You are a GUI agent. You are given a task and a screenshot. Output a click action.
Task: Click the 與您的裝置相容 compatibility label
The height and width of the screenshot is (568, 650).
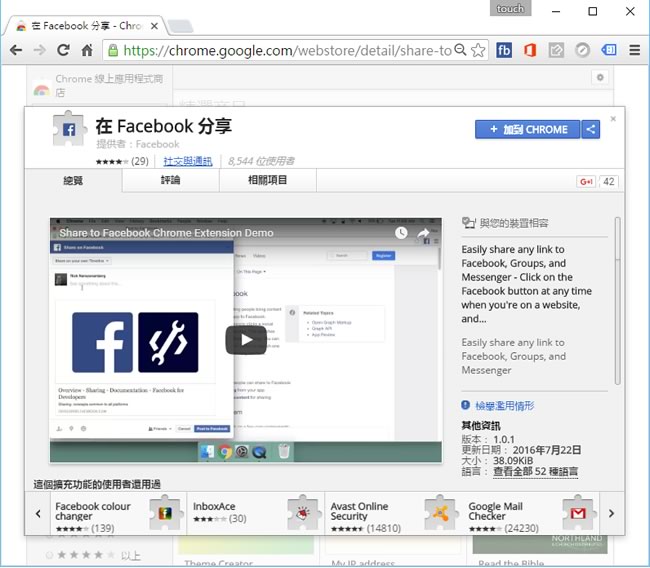pos(514,223)
